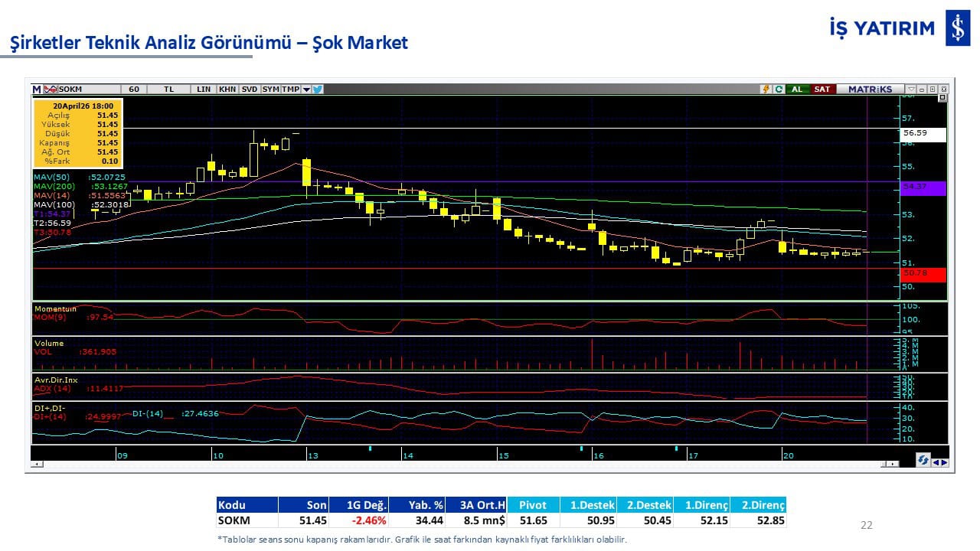This screenshot has width=980, height=551.
Task: Click the red SAT sell button
Action: [822, 89]
